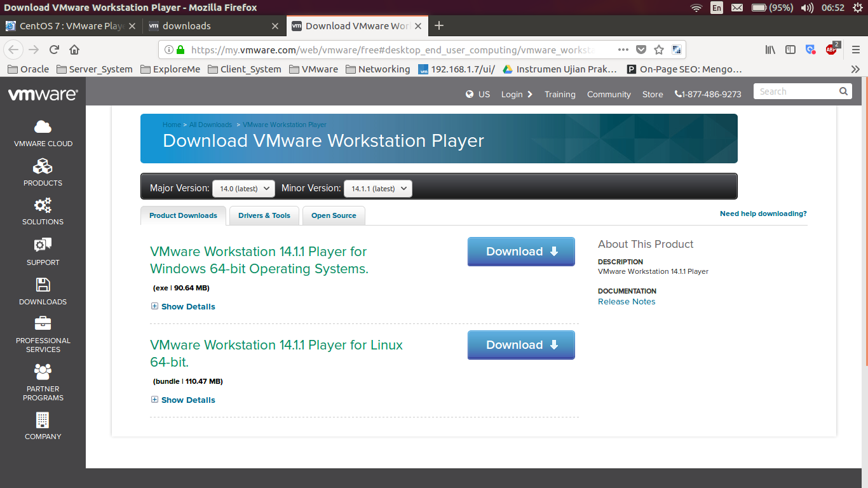Open Instrumen Ujian Prak bookmark
The image size is (868, 488).
[561, 69]
